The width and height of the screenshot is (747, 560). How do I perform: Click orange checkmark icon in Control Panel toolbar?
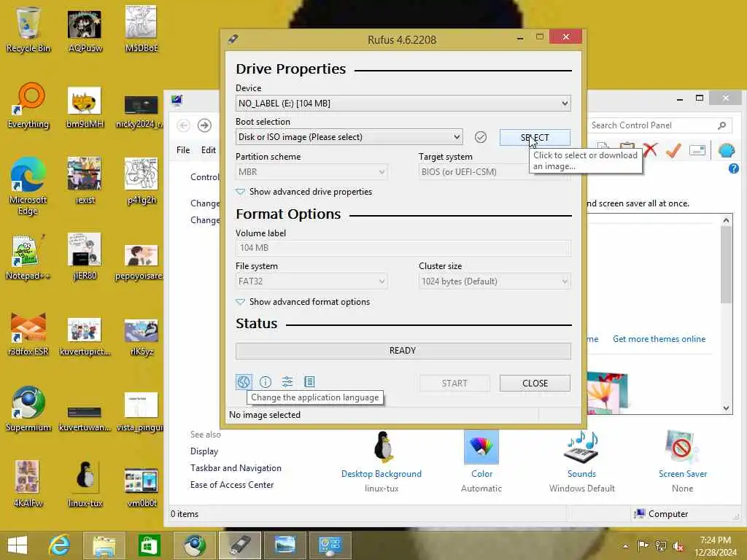[x=673, y=150]
